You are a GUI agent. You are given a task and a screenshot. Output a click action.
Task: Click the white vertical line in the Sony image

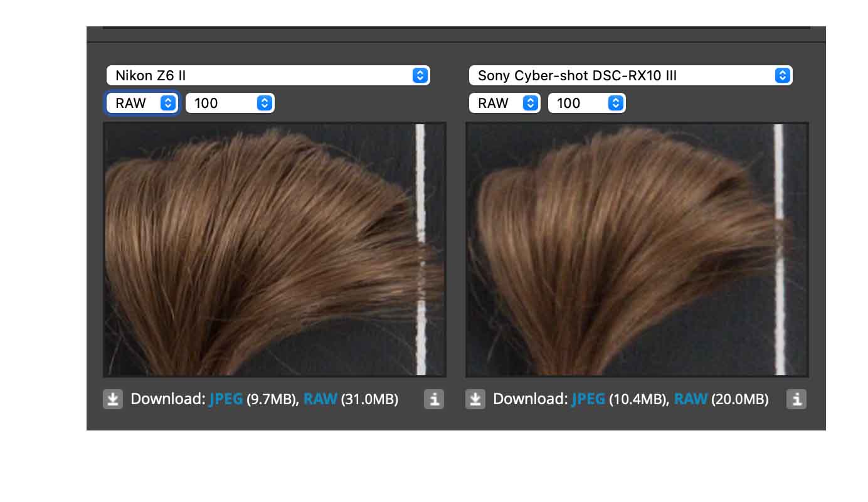tap(779, 176)
